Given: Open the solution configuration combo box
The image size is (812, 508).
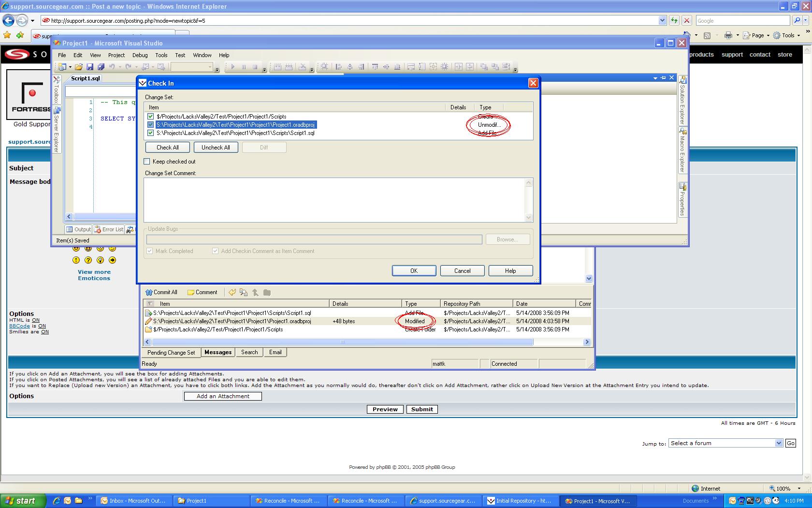Looking at the screenshot, I should pyautogui.click(x=192, y=67).
